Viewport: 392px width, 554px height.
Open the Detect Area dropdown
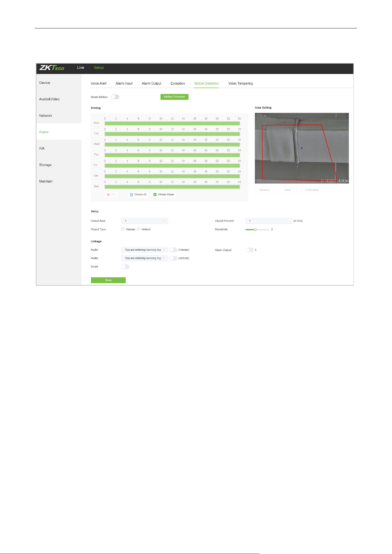[x=144, y=221]
